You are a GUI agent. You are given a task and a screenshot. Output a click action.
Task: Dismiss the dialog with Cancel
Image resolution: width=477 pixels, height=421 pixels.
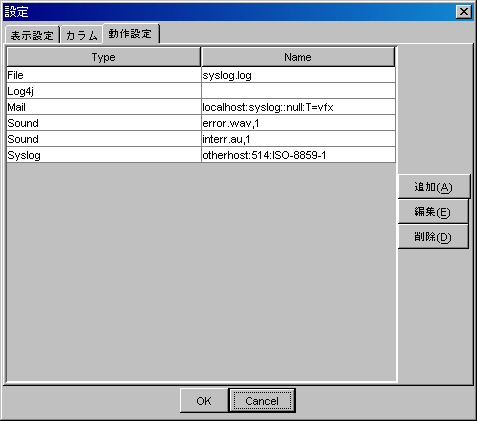pos(262,401)
